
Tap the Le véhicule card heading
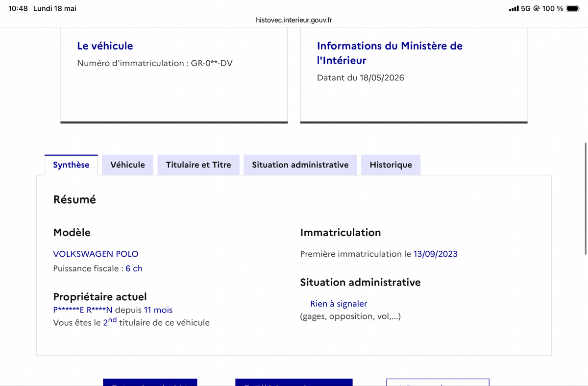click(x=105, y=46)
